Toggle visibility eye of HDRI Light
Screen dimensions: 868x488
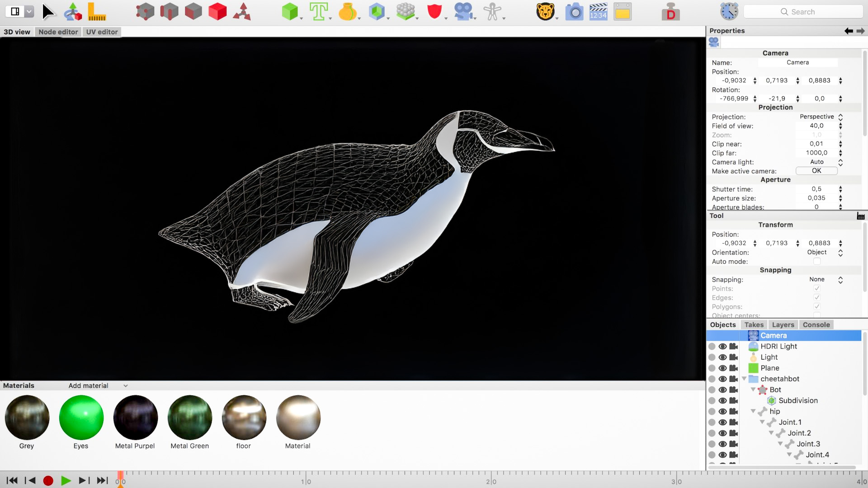[x=722, y=347]
